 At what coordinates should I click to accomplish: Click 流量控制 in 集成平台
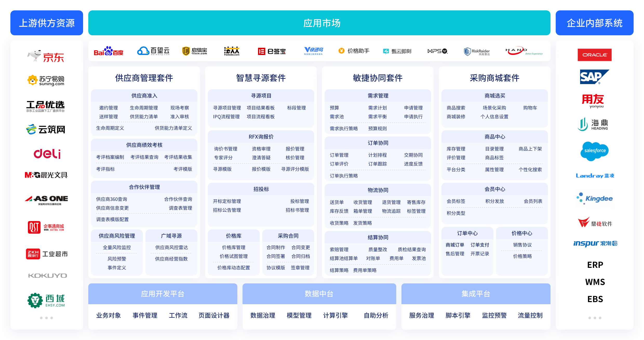click(x=530, y=316)
